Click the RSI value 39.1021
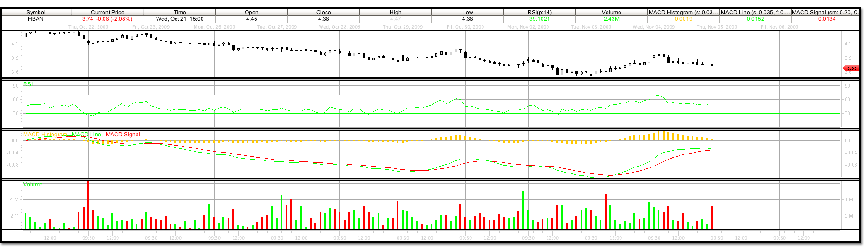 539,19
